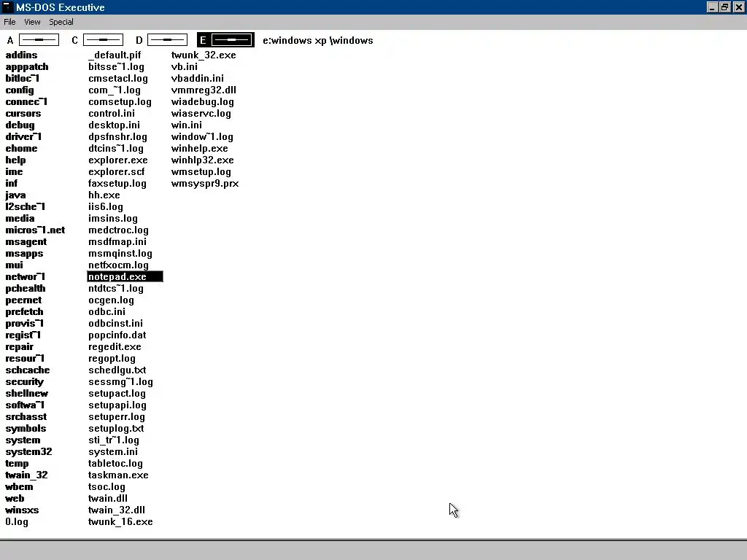This screenshot has height=560, width=747.
Task: Select the twunk_16.exe file
Action: [x=120, y=522]
